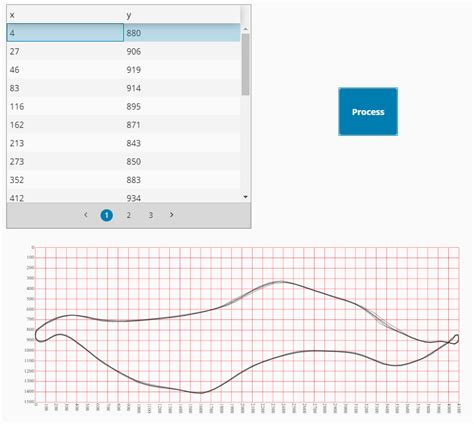Open page 2 of the table
474x424 pixels.
129,215
